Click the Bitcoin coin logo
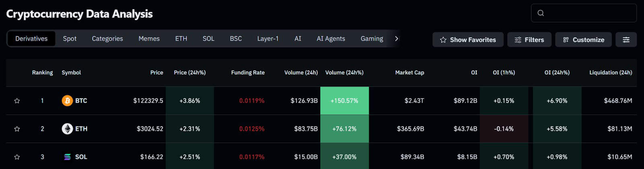The image size is (644, 169). [x=67, y=101]
